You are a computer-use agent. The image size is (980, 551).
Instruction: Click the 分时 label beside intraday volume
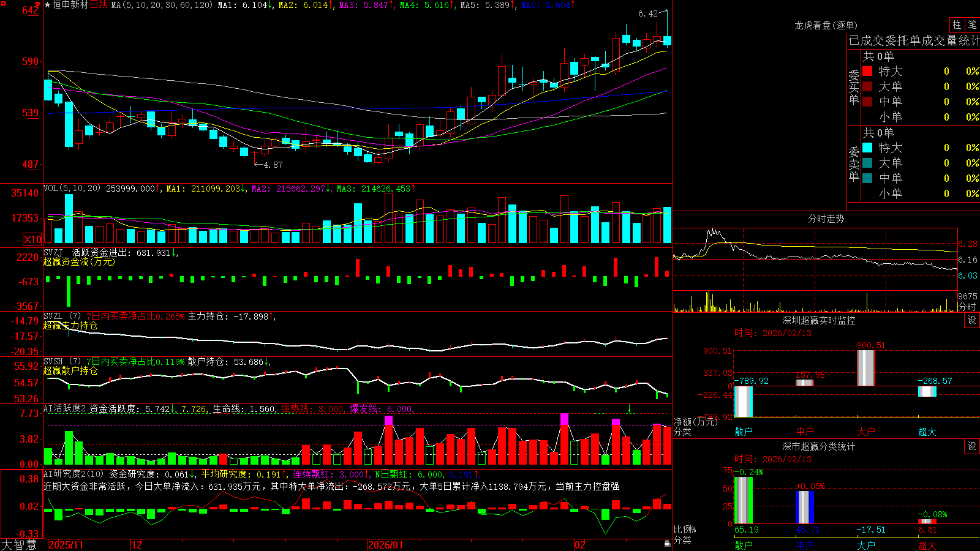pyautogui.click(x=967, y=307)
